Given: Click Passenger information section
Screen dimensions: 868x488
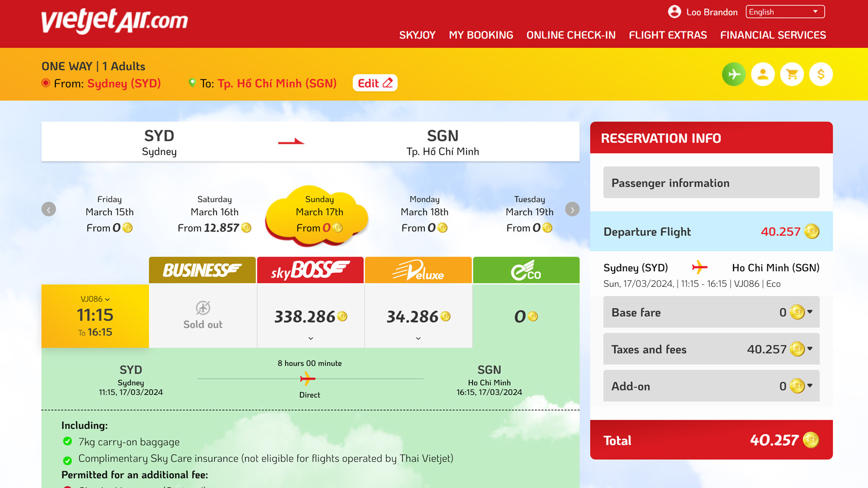Looking at the screenshot, I should 711,183.
